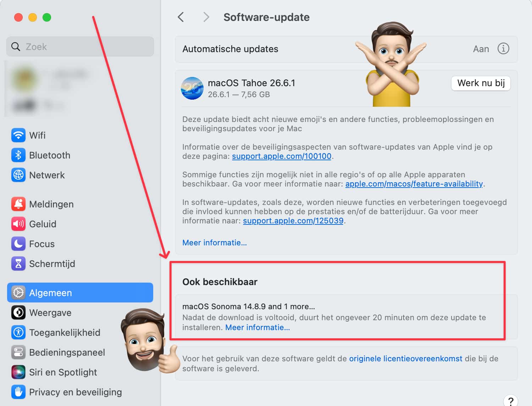This screenshot has width=532, height=406.
Task: Click the macOS Tahoe 26.6.1 title
Action: 251,83
